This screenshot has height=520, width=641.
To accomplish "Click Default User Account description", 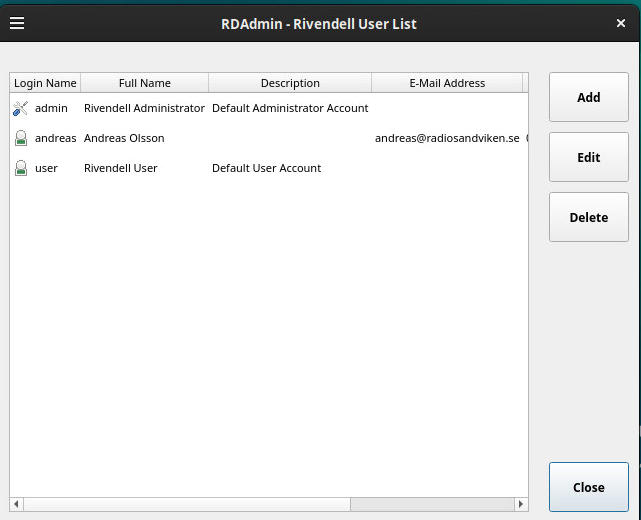I will (267, 168).
